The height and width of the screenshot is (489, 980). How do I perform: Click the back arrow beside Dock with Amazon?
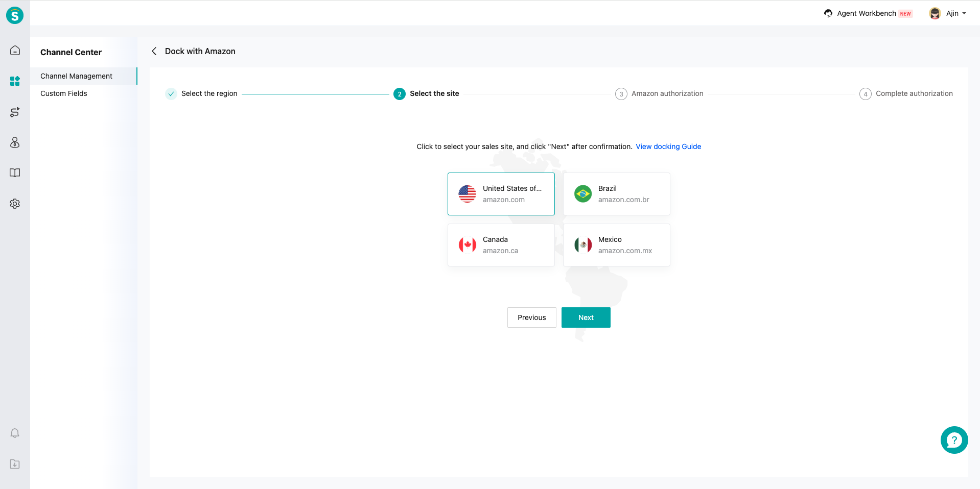(154, 51)
